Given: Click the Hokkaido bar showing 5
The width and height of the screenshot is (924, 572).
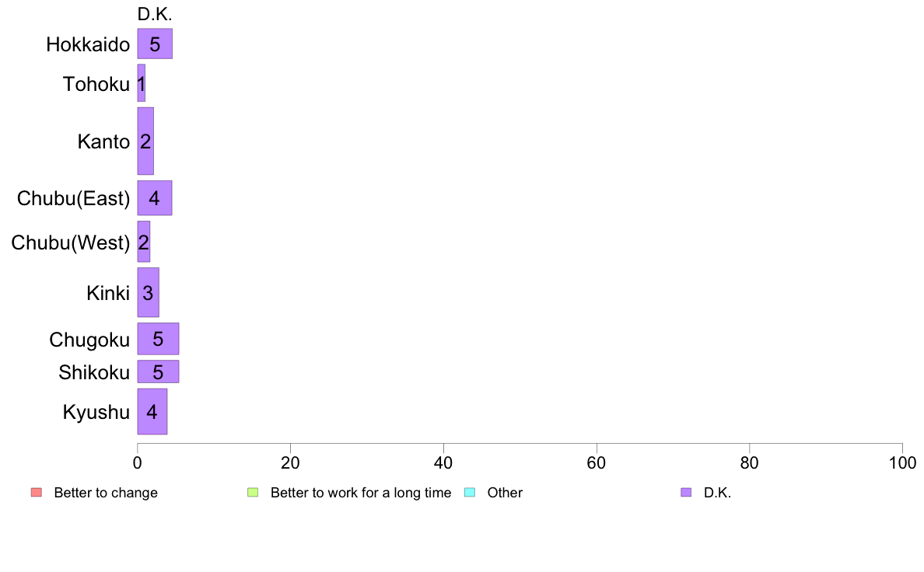Looking at the screenshot, I should coord(155,44).
